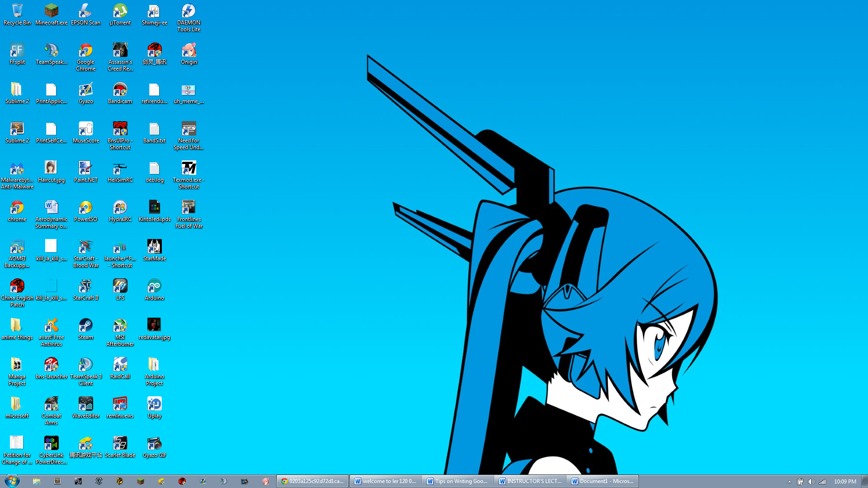
Task: Select the Steam desktop shortcut
Action: click(85, 329)
